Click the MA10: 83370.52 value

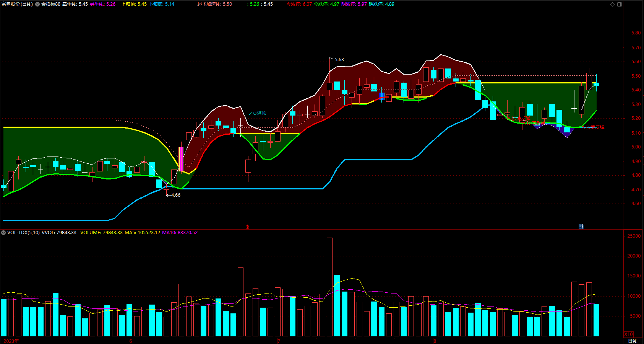(180, 233)
